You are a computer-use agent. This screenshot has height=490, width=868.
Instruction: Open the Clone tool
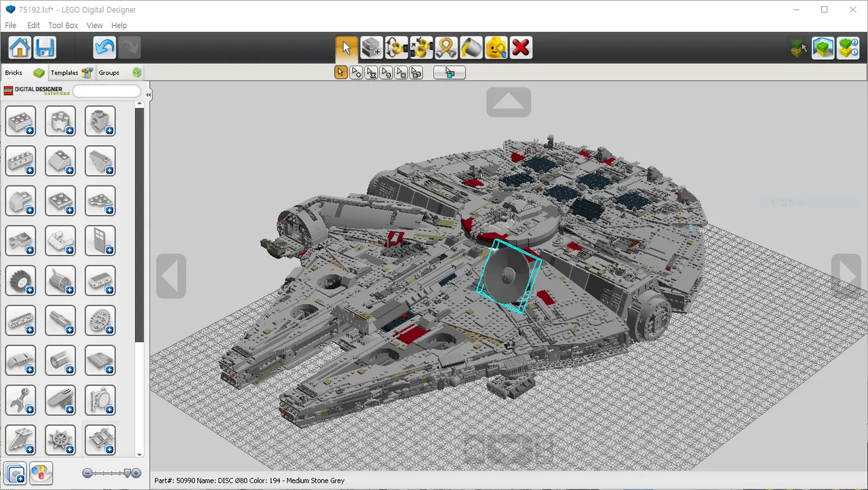click(372, 48)
